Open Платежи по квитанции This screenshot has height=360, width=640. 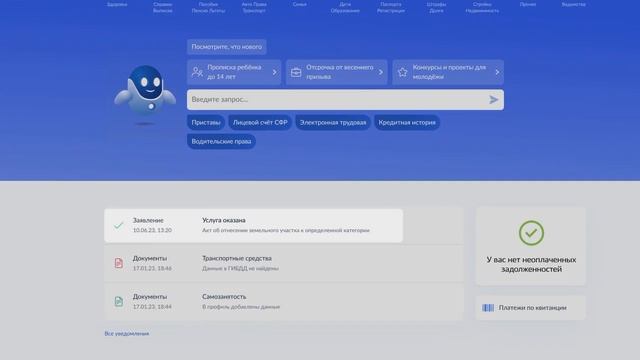(531, 308)
